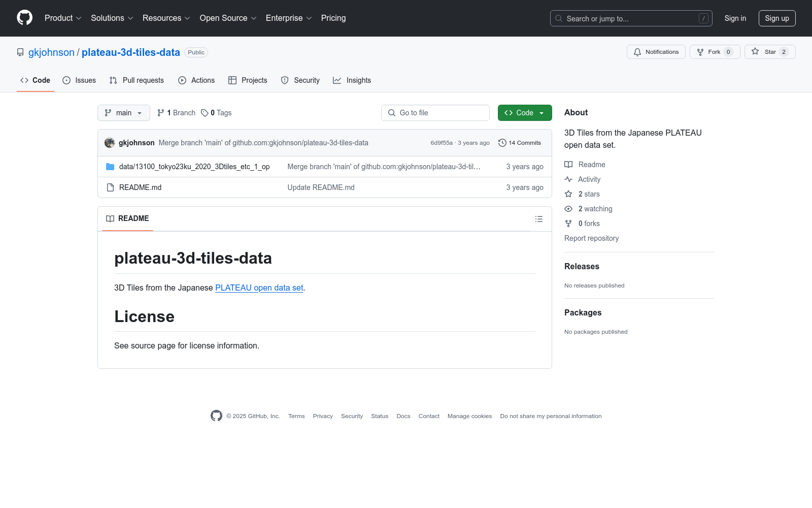This screenshot has width=812, height=508.
Task: Star the repository with star icon
Action: pos(755,52)
